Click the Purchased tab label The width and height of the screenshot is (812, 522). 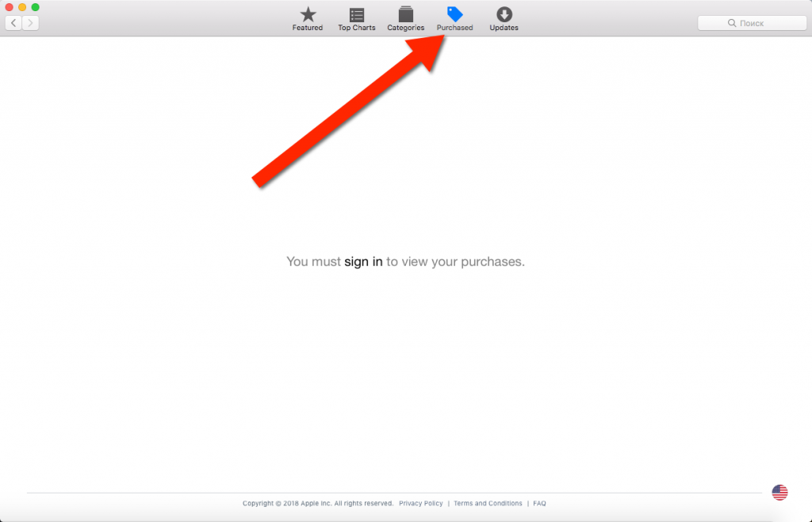[454, 28]
